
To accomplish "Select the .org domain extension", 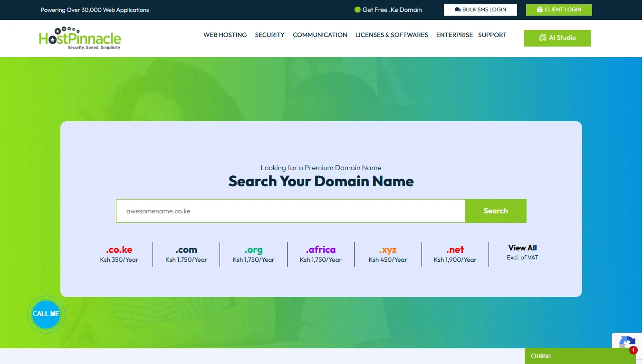I will click(253, 250).
